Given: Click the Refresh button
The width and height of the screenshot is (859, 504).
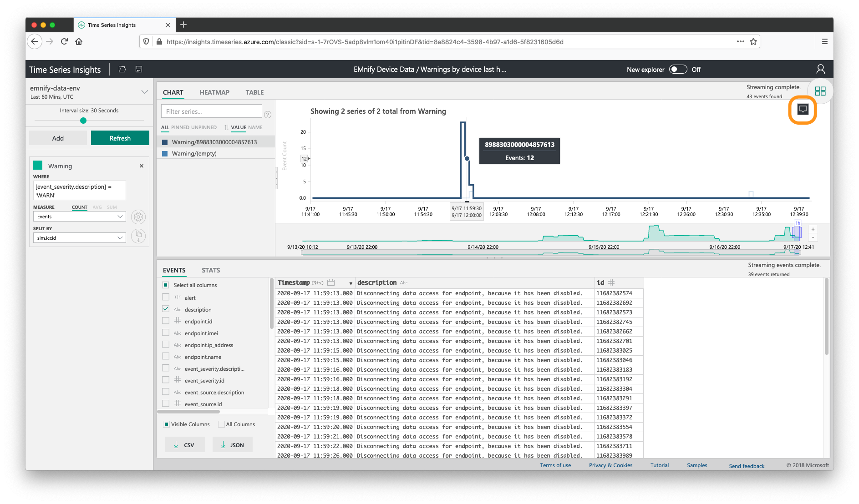Looking at the screenshot, I should point(120,138).
